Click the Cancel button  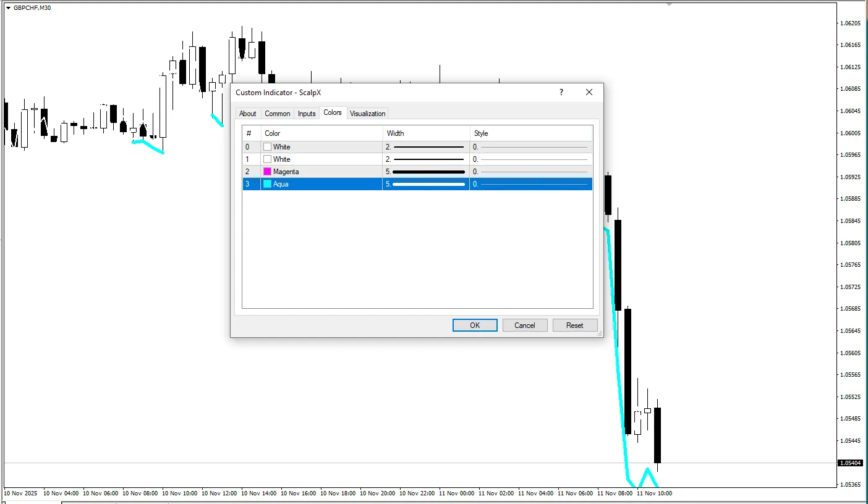click(525, 325)
